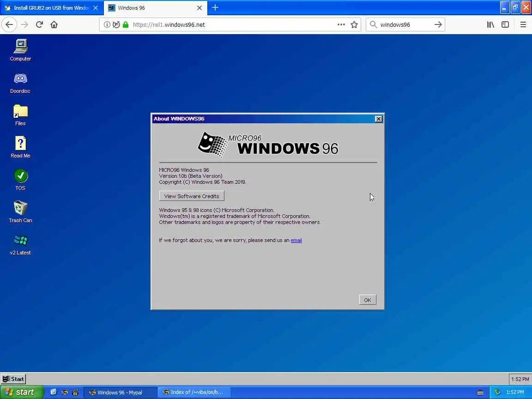
Task: Click the Version 1.0b (Beta Version) text
Action: point(191,176)
